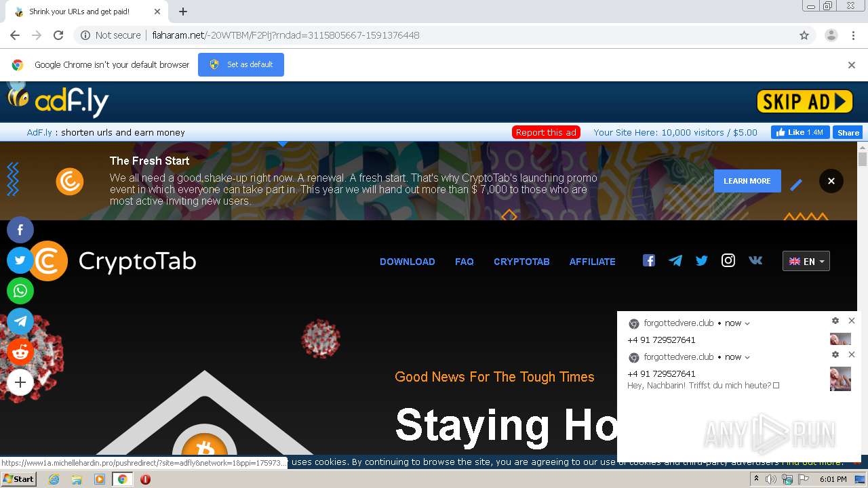Dismiss the default browser infobar
868x488 pixels.
[x=852, y=65]
